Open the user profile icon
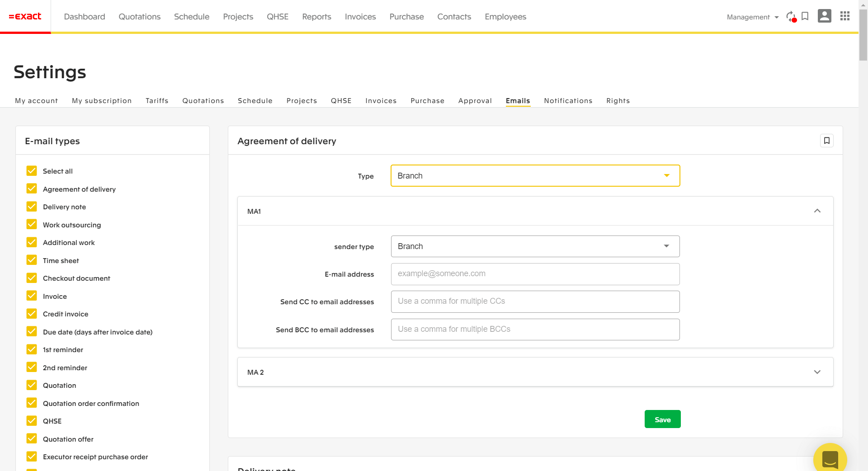This screenshot has width=868, height=471. click(x=825, y=16)
